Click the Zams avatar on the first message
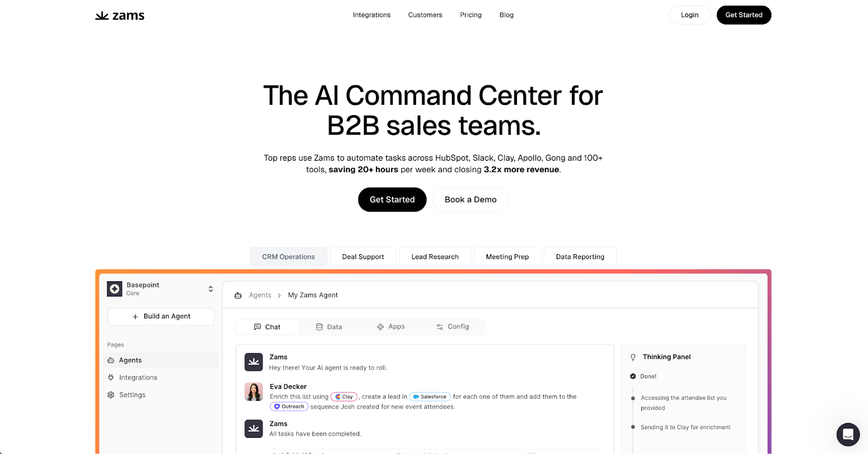 253,362
